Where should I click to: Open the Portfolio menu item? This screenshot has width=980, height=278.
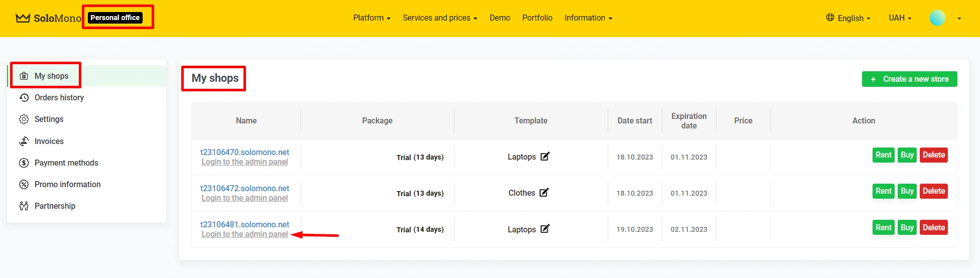(537, 18)
